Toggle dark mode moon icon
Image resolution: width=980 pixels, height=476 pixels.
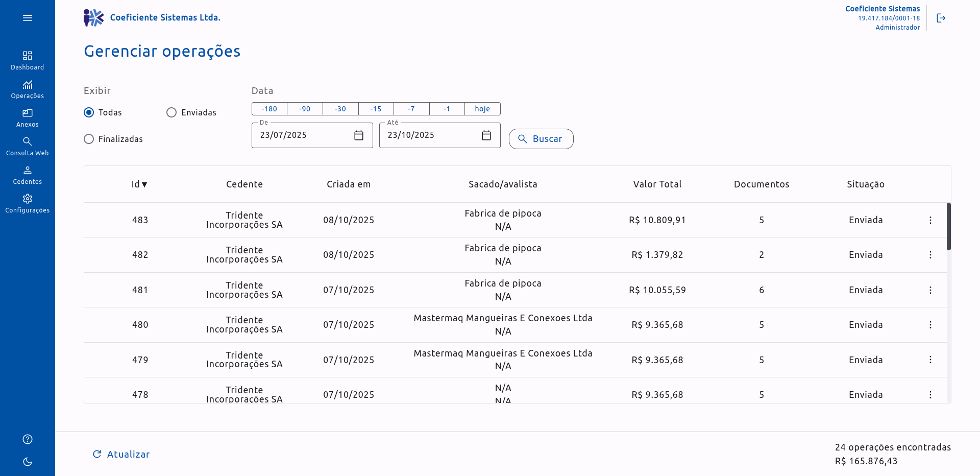[28, 462]
